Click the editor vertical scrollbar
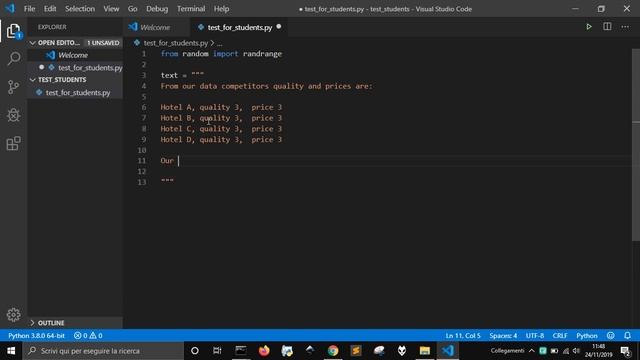The height and width of the screenshot is (360, 640). click(x=636, y=145)
